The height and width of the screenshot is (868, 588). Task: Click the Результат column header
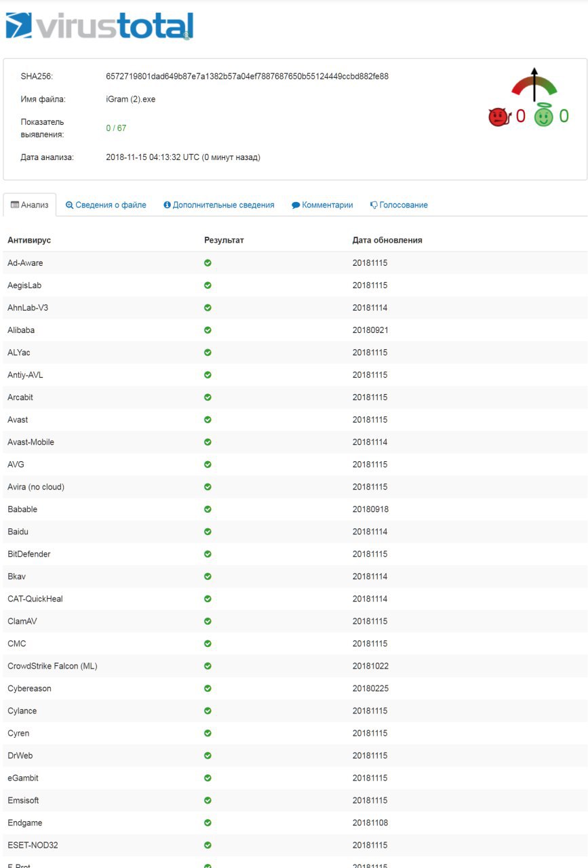[224, 240]
